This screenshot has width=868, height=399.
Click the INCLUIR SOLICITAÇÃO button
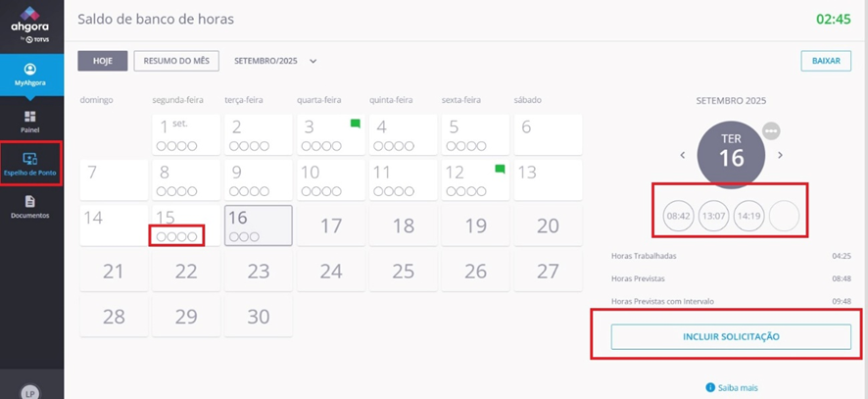pos(731,336)
